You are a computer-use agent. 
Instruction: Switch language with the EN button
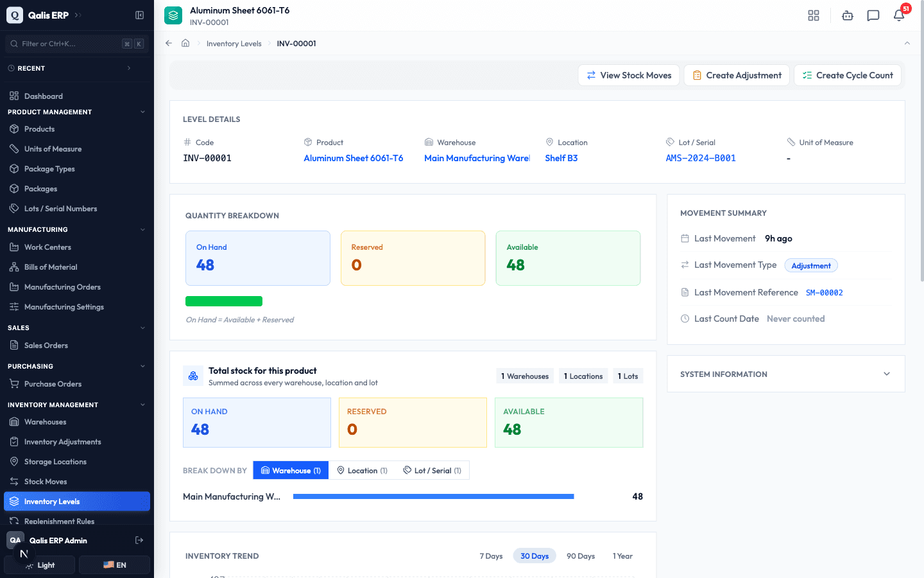point(114,565)
